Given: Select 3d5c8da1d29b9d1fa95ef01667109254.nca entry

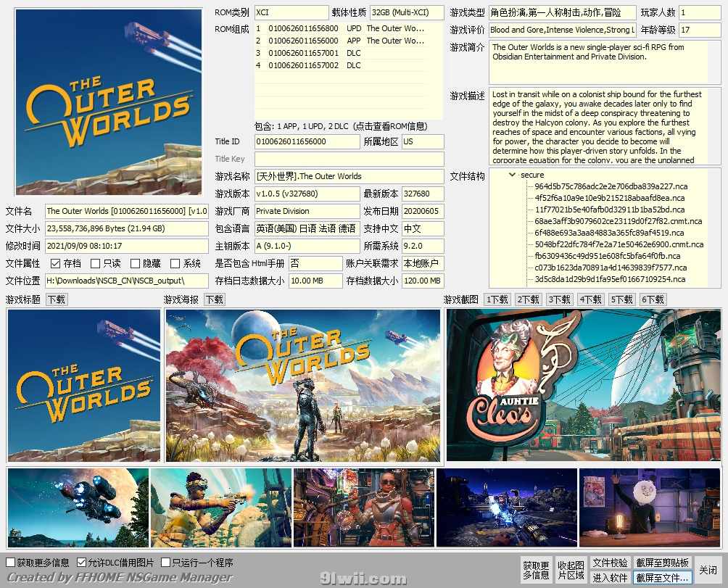Looking at the screenshot, I should (x=610, y=279).
